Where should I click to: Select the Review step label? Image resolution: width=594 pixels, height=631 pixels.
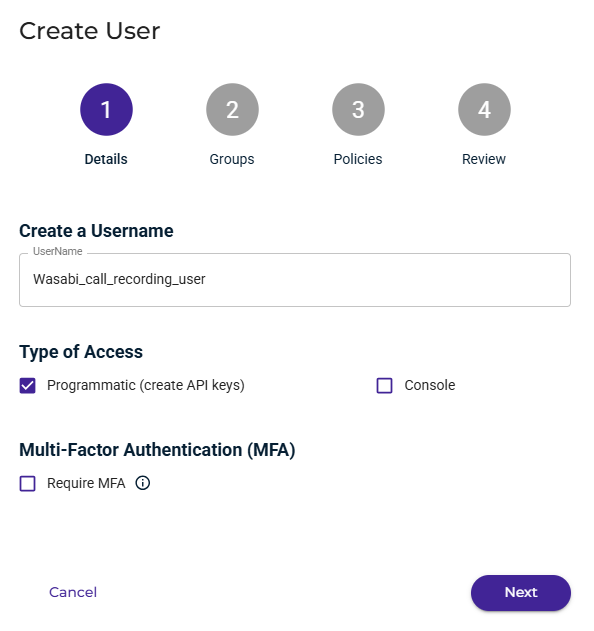tap(484, 159)
